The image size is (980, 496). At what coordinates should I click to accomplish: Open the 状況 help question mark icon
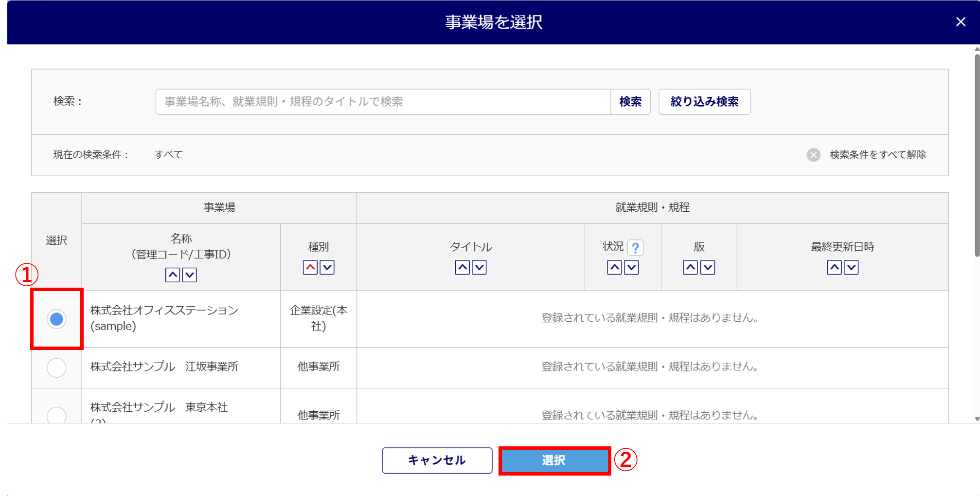(635, 248)
